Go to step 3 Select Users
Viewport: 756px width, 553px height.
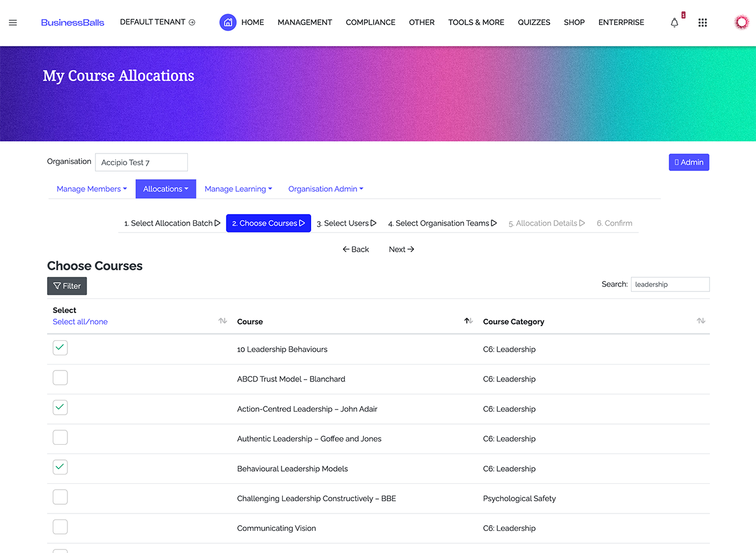tap(347, 223)
